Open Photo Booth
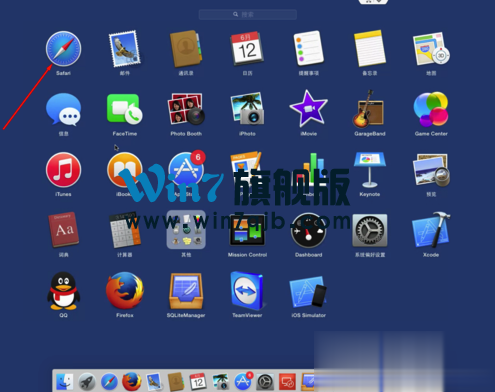Image resolution: width=495 pixels, height=392 pixels. (x=186, y=109)
